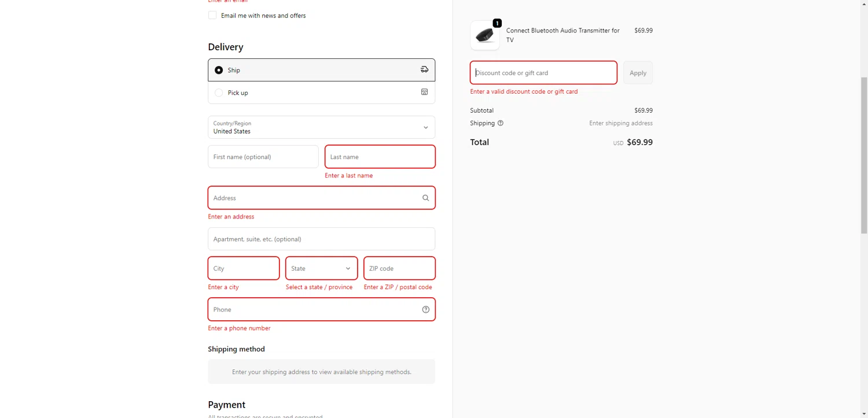The width and height of the screenshot is (868, 418).
Task: Select the Ship delivery radio button
Action: point(219,70)
